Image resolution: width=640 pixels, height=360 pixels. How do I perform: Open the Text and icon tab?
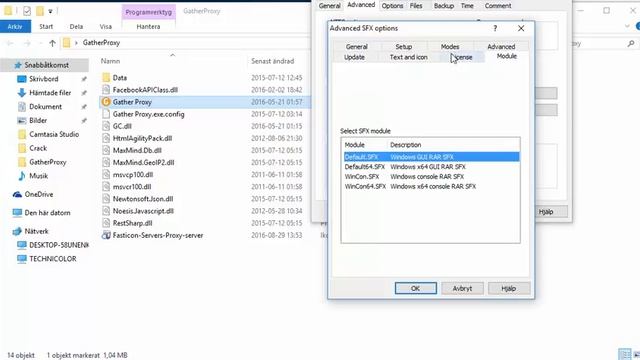[409, 57]
